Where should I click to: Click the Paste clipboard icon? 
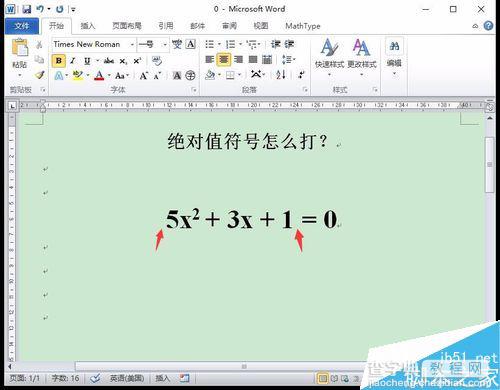click(19, 47)
